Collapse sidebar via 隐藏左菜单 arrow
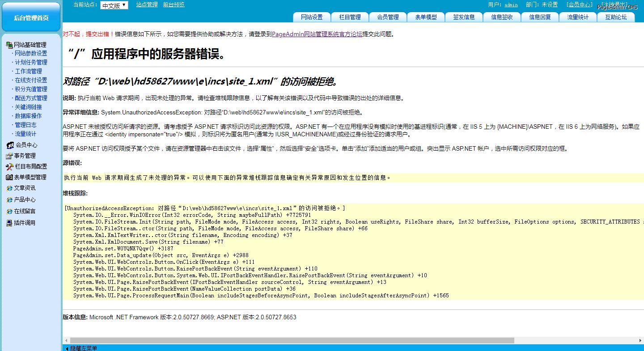Viewport: 644px width, 351px height. 67,348
